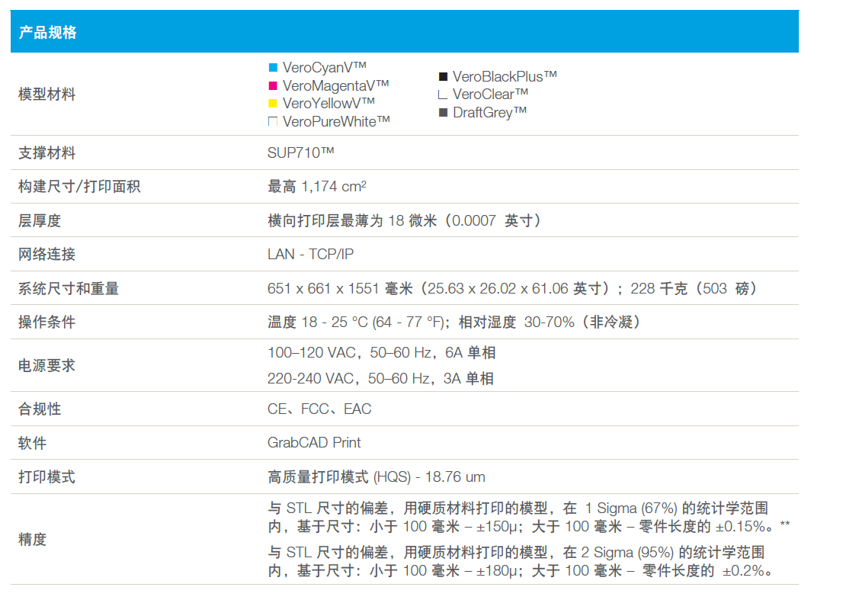Click the 产品规格 header title
The width and height of the screenshot is (843, 616).
(48, 32)
